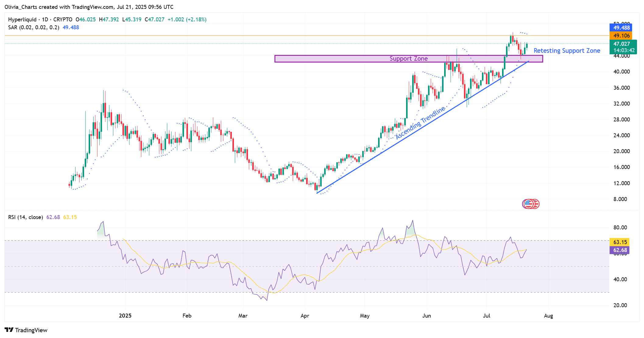Click the 2025 label on time axis
This screenshot has height=338, width=644.
125,316
